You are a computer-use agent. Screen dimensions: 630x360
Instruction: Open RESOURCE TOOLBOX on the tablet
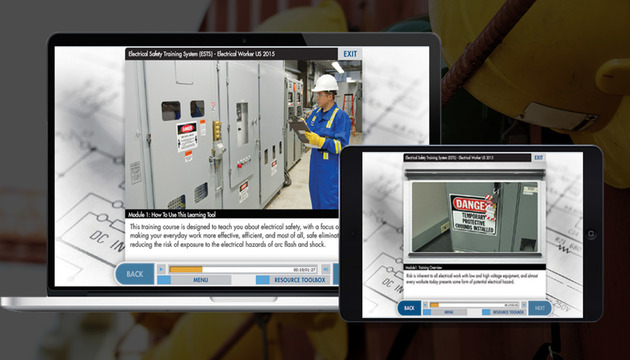tap(508, 312)
